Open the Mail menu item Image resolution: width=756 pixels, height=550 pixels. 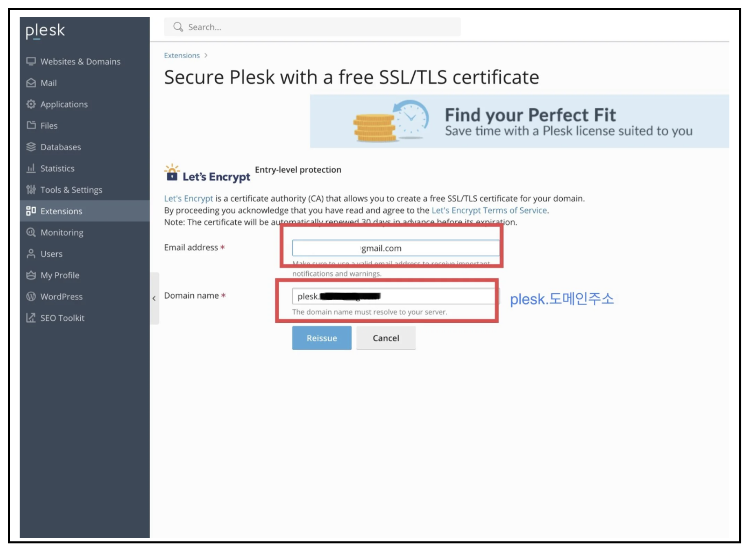[x=85, y=83]
